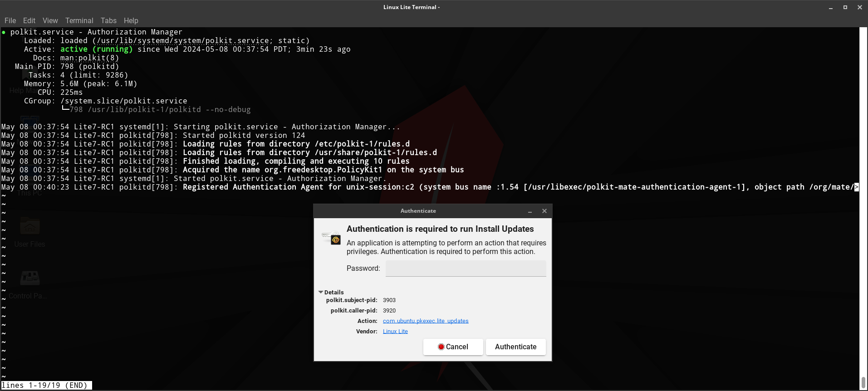Cancel the authentication request

coord(453,347)
